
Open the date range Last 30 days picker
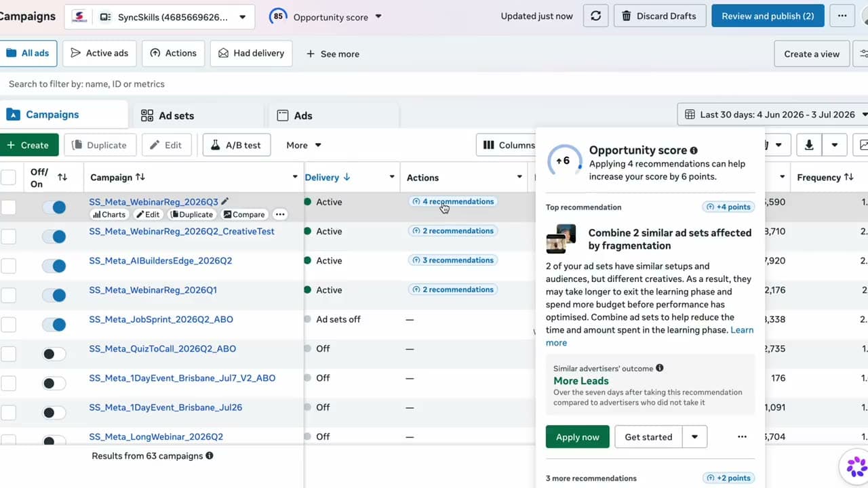coord(772,115)
